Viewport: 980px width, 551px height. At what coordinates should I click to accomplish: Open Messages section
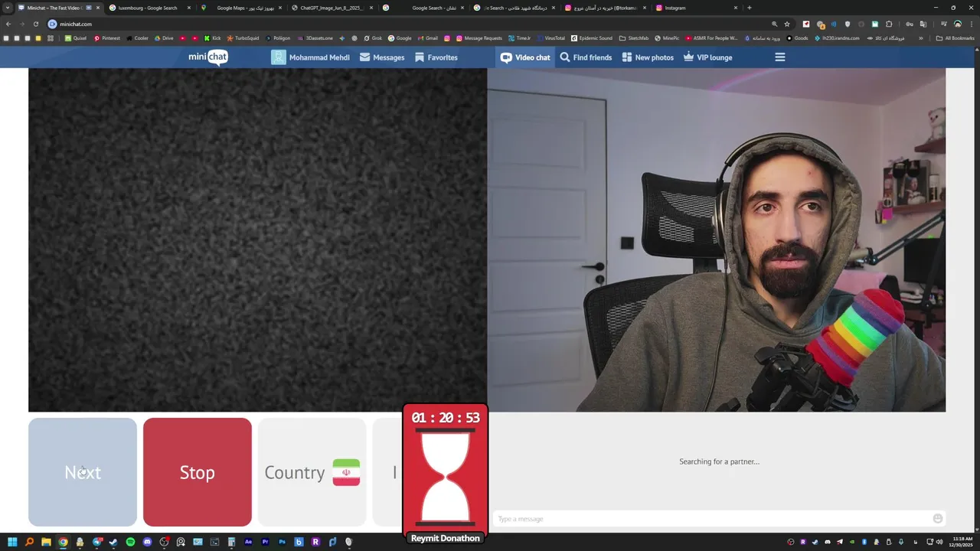382,57
